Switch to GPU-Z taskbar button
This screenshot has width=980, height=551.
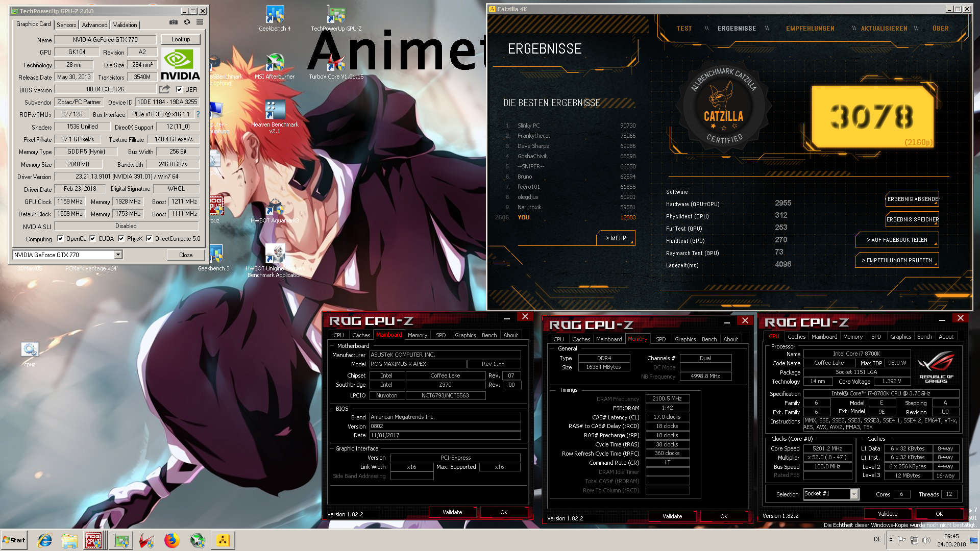[121, 540]
